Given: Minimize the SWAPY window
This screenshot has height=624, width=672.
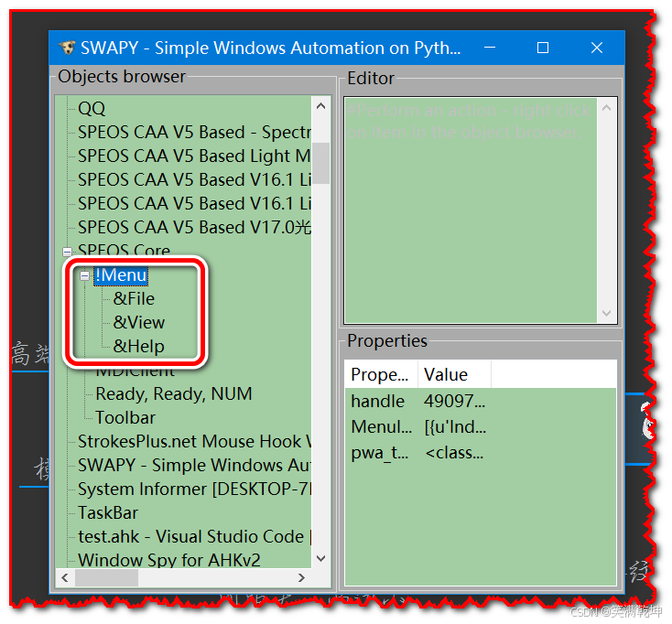Looking at the screenshot, I should click(490, 48).
